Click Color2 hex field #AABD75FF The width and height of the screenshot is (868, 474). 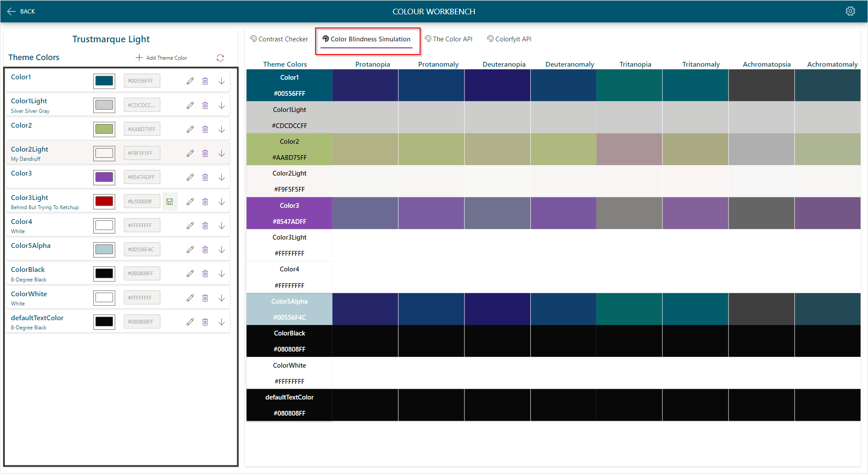coord(142,129)
